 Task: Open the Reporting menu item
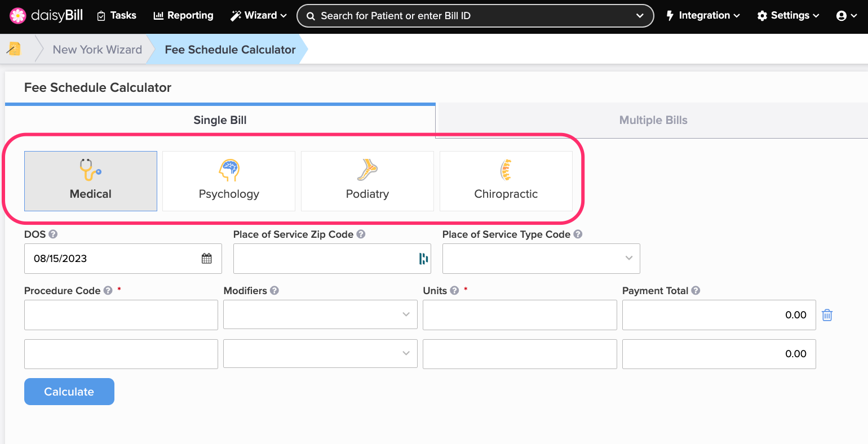coord(184,16)
